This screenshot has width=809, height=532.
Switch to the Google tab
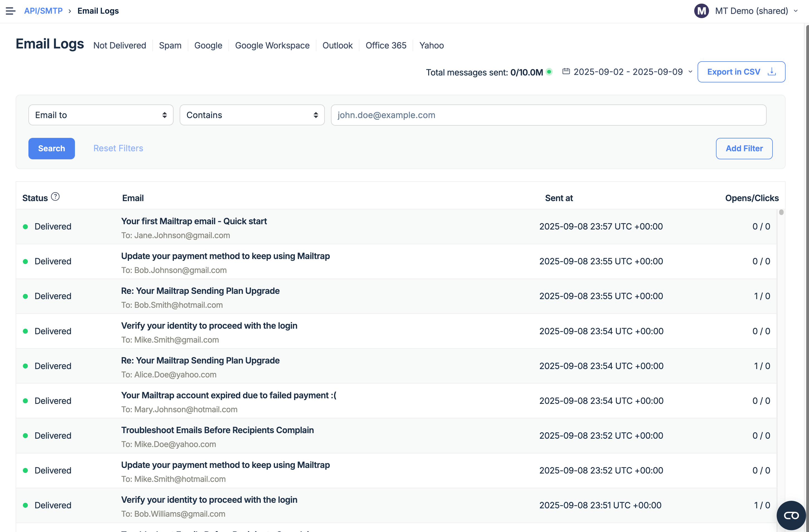(x=208, y=45)
